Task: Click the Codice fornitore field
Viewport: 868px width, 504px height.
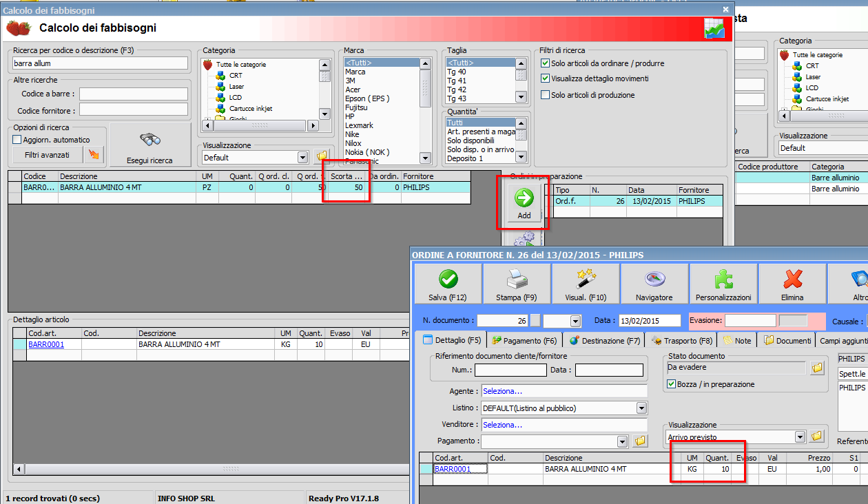Action: [134, 109]
